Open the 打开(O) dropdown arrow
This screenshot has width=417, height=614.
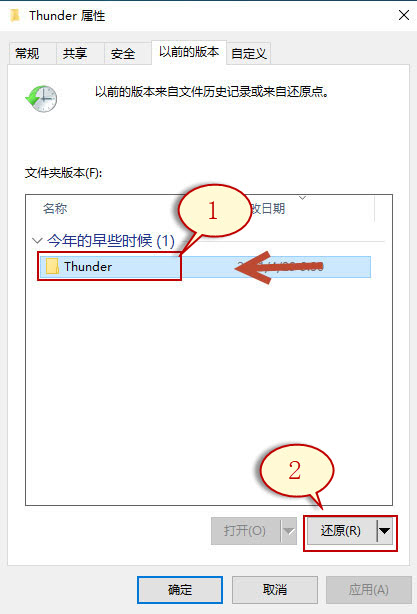tap(289, 531)
